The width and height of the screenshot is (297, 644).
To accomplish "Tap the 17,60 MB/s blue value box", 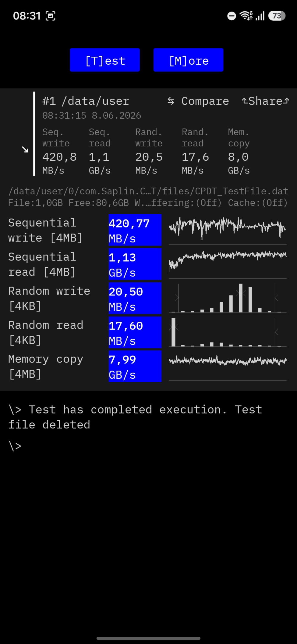I will [x=135, y=332].
